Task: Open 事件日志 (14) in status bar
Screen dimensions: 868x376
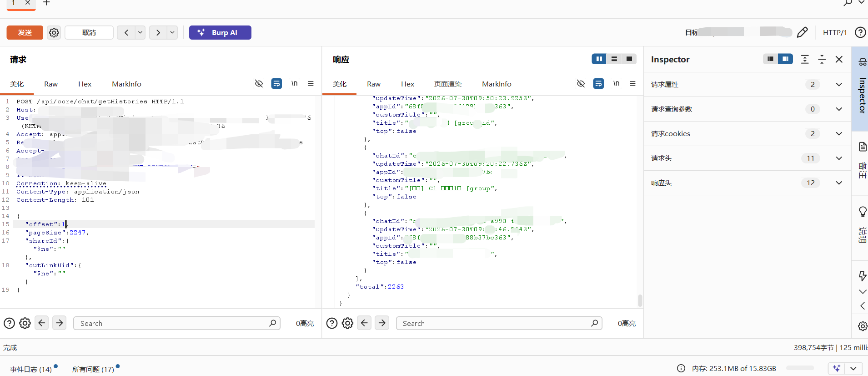Action: 31,369
